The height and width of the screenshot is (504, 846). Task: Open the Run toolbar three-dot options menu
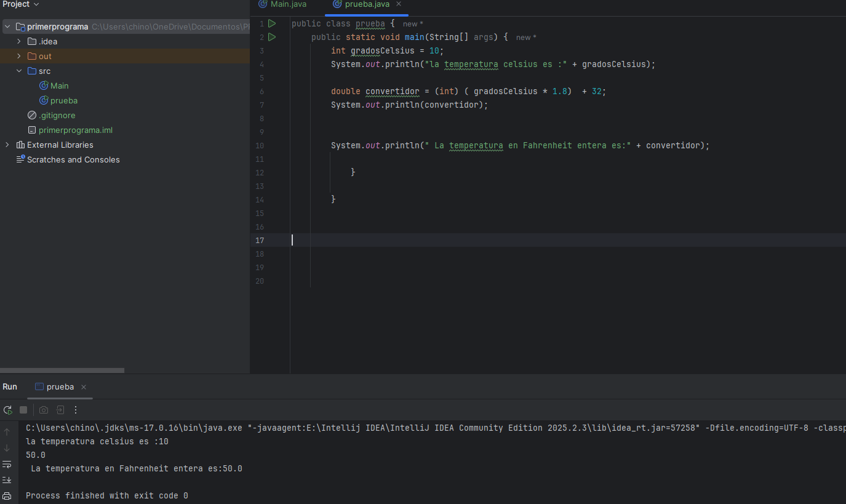76,410
